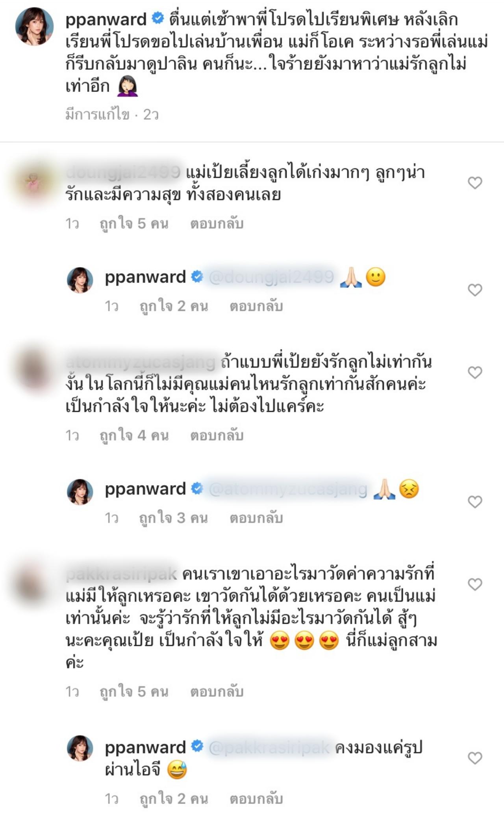Viewport: 504px width, 813px height.
Task: Like ppanward's last reply about IG
Action: coord(475,758)
